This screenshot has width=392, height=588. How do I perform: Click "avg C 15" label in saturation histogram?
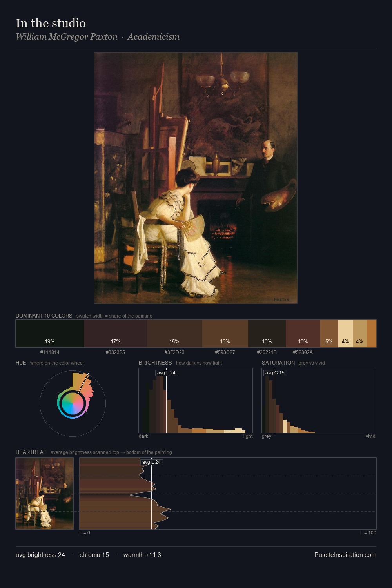[x=275, y=373]
